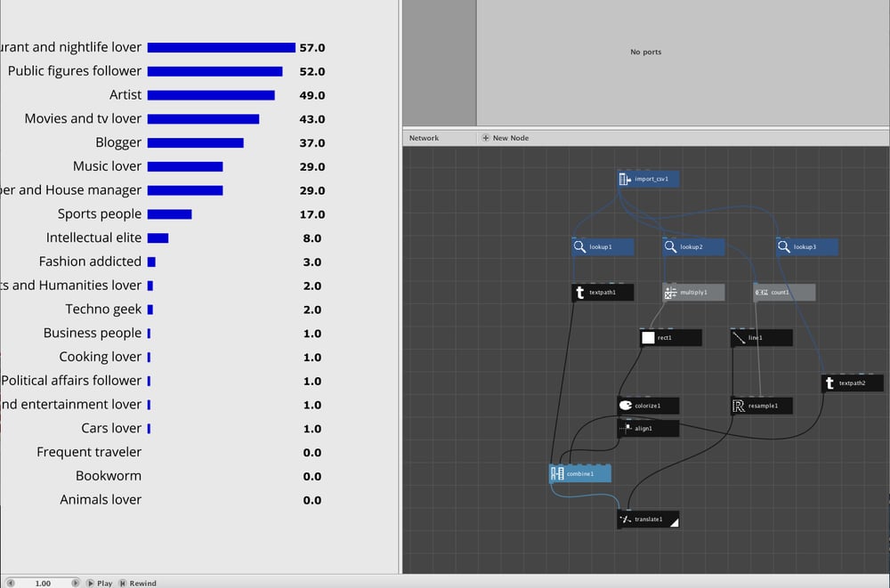Select the import_csv1 node icon
The image size is (890, 588).
tap(625, 180)
